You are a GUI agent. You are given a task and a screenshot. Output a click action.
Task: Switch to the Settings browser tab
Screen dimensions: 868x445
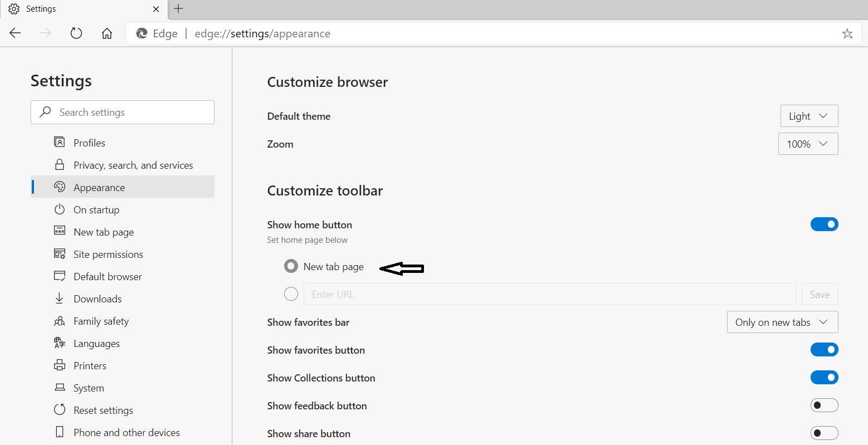84,9
